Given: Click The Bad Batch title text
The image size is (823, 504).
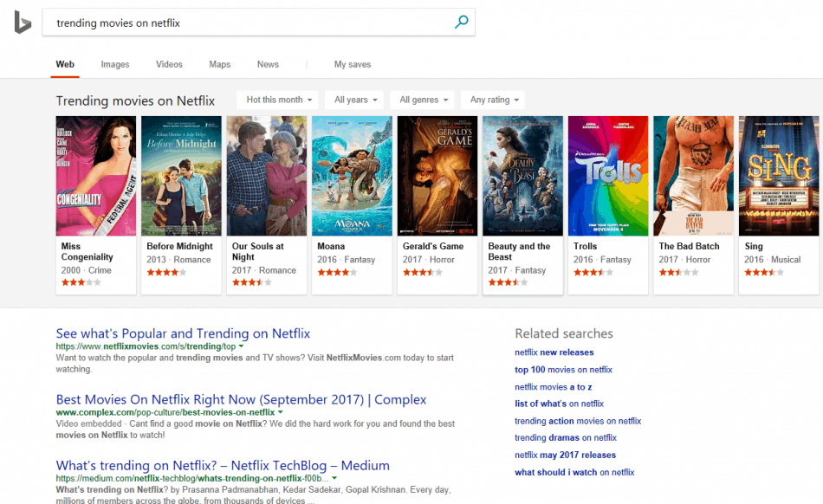Looking at the screenshot, I should [690, 246].
